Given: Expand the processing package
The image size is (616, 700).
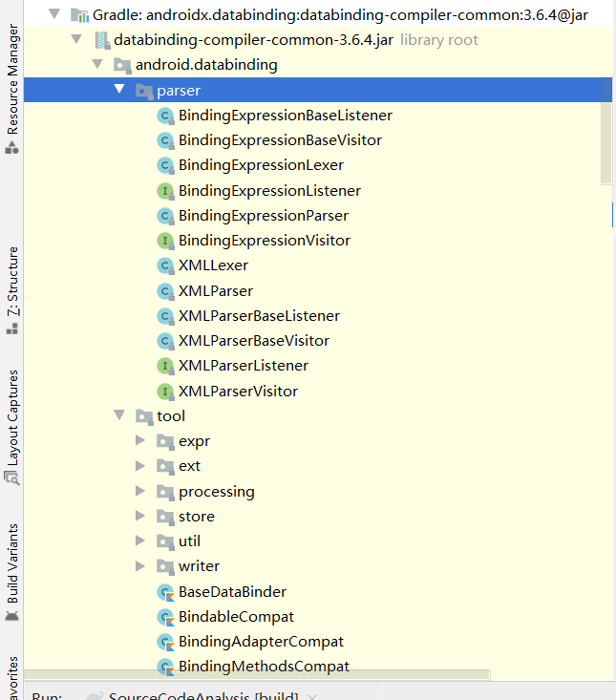Looking at the screenshot, I should tap(140, 491).
